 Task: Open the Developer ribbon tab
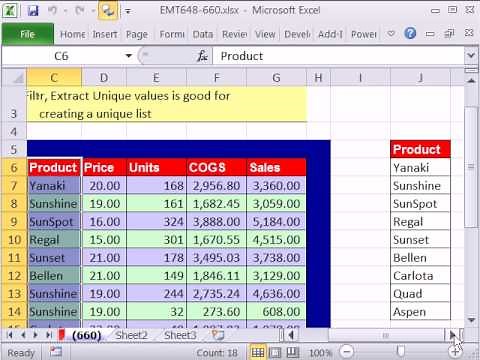[297, 34]
